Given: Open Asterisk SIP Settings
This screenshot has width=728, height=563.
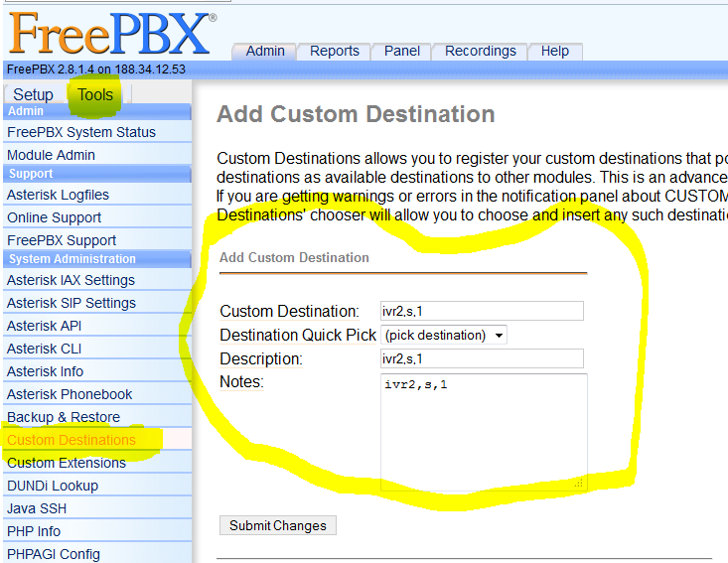Looking at the screenshot, I should point(72,303).
